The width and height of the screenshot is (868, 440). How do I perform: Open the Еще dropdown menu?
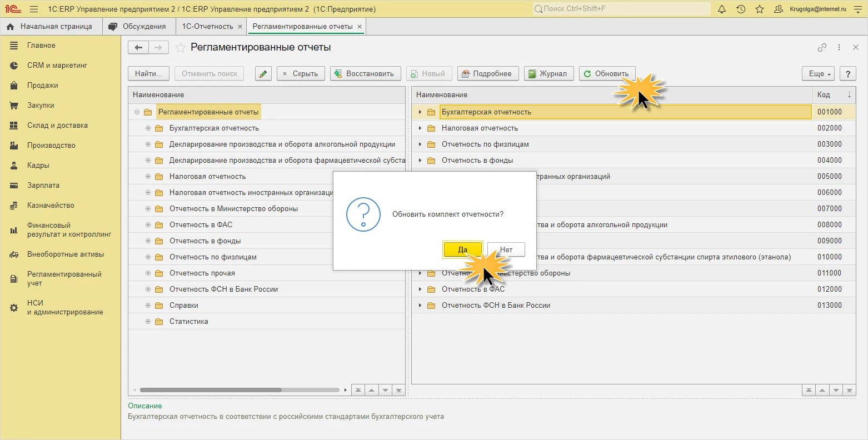819,73
